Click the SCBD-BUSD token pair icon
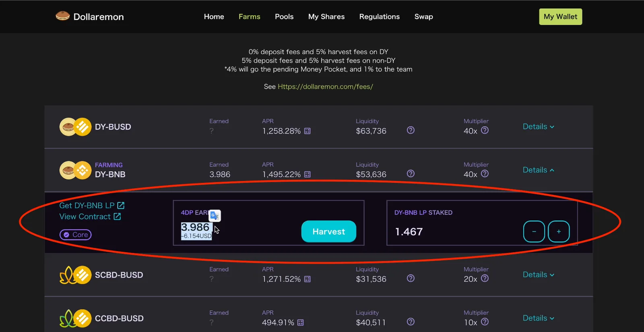This screenshot has width=644, height=332. coord(75,275)
